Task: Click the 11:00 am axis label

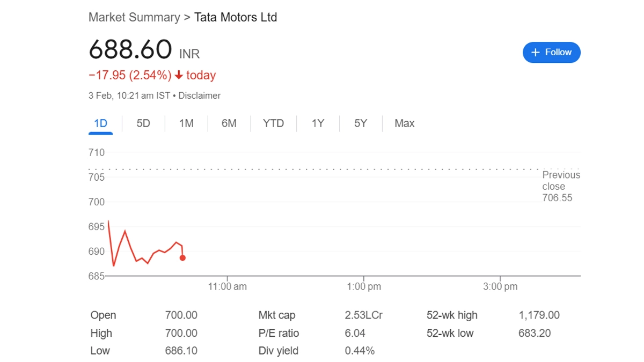Action: pyautogui.click(x=228, y=286)
